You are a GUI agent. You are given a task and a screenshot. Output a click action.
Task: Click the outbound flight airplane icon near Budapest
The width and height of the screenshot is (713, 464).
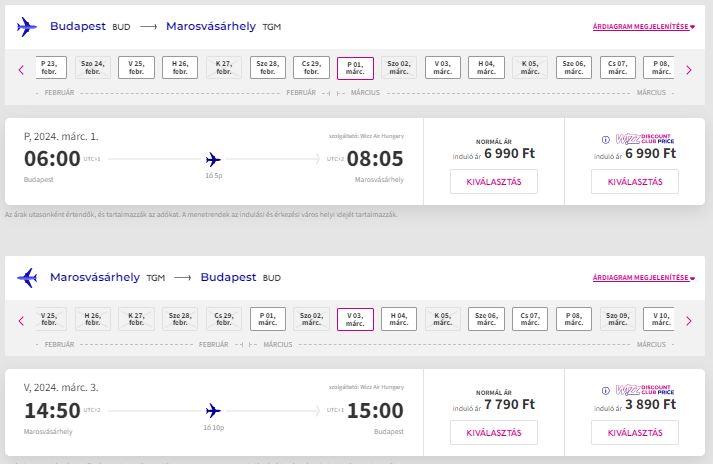point(27,27)
